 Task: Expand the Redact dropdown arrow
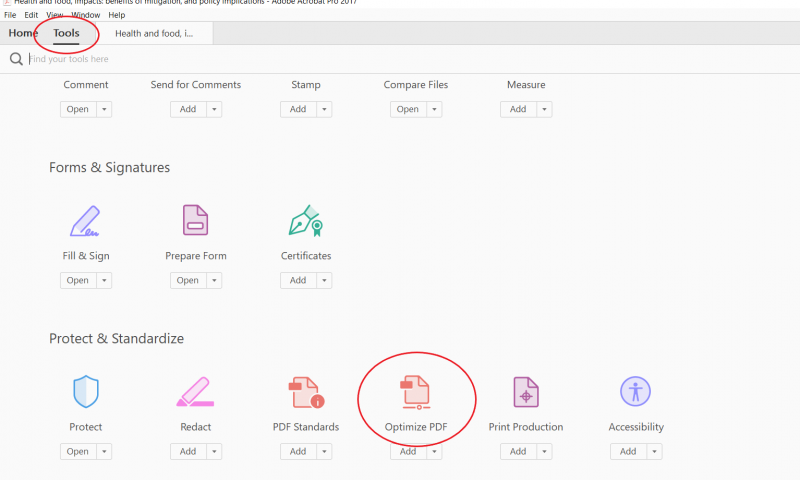tap(214, 451)
